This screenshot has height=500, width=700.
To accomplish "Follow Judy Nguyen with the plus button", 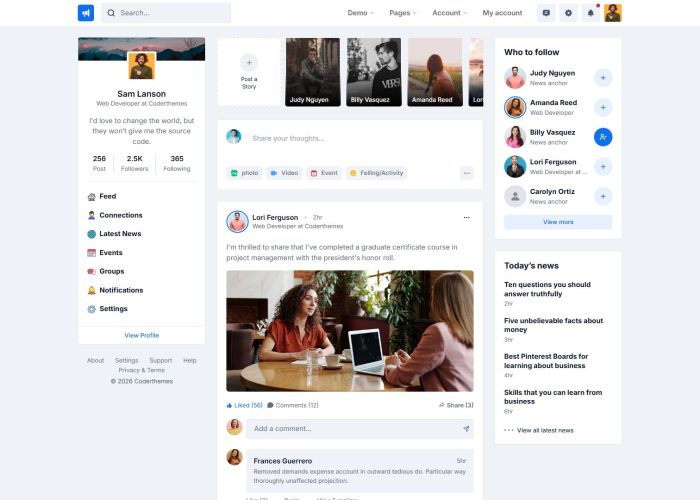I will (603, 78).
